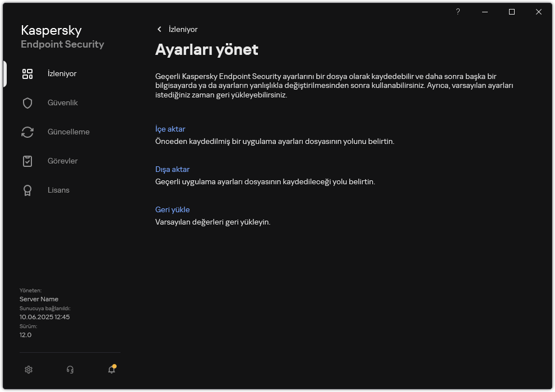Open Görevler via the clipboard checklist icon
This screenshot has width=555, height=392.
27,161
